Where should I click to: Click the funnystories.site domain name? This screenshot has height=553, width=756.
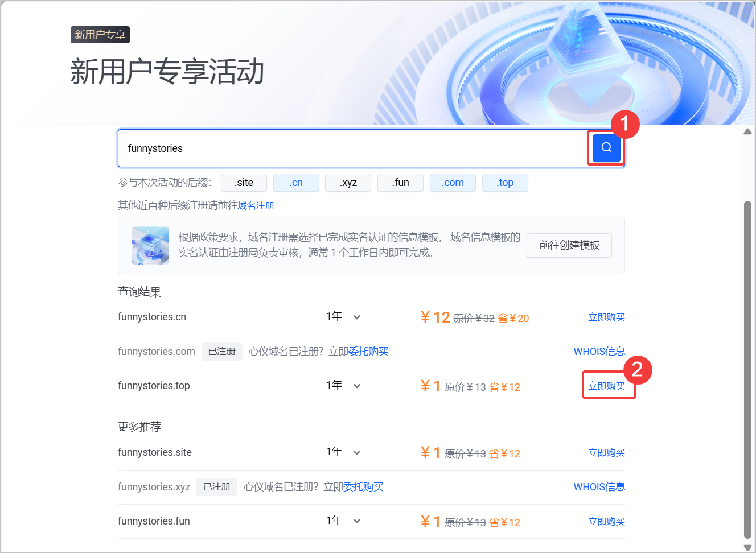(155, 452)
